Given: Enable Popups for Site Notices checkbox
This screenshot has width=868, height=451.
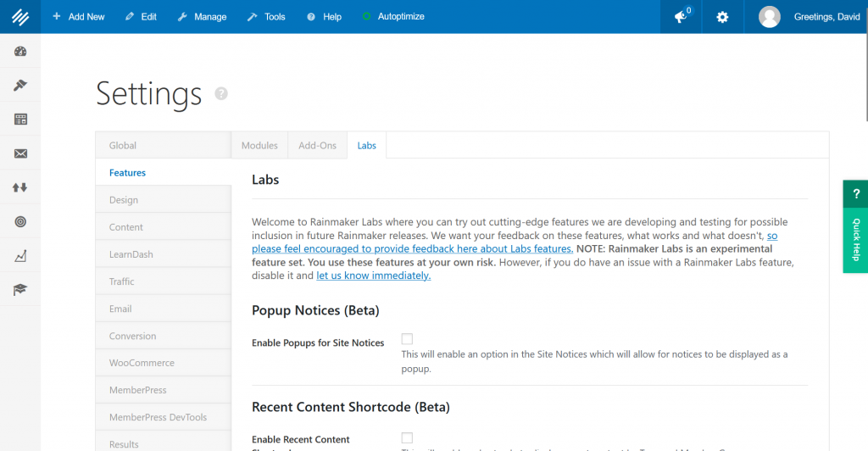Looking at the screenshot, I should click(x=407, y=338).
